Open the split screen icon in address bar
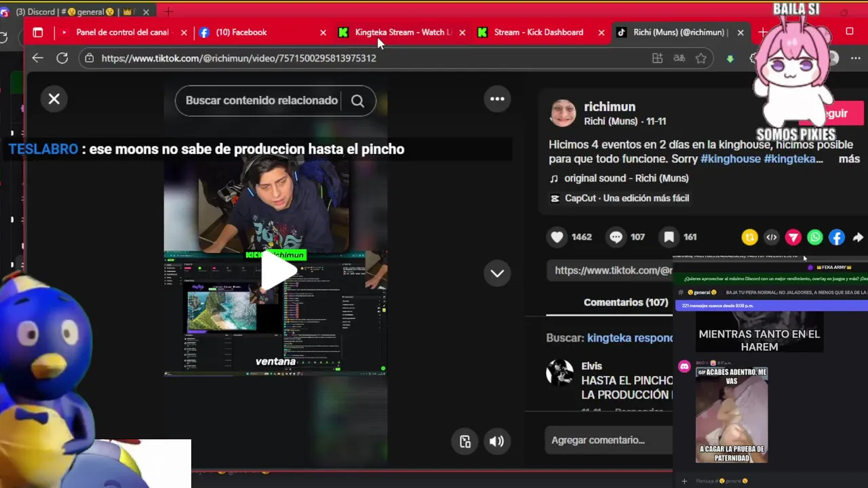Image resolution: width=868 pixels, height=488 pixels. [657, 58]
